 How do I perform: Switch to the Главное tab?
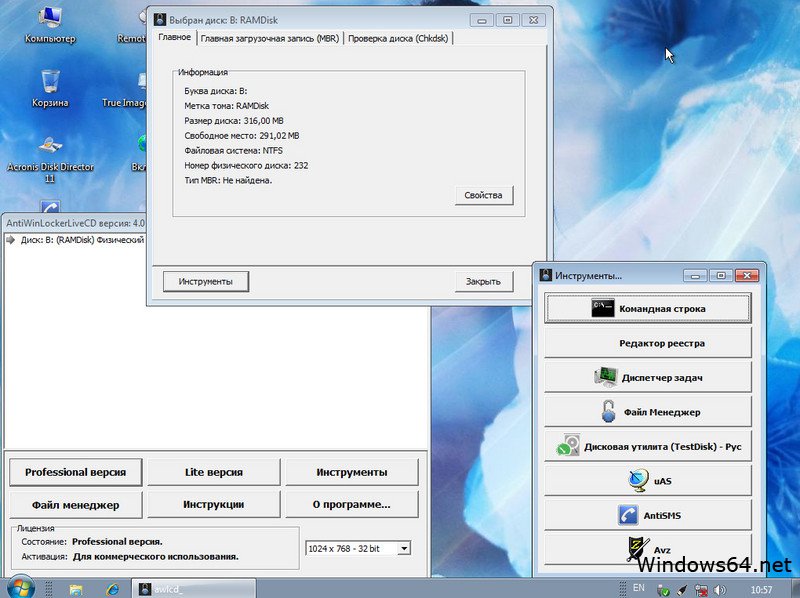tap(174, 37)
